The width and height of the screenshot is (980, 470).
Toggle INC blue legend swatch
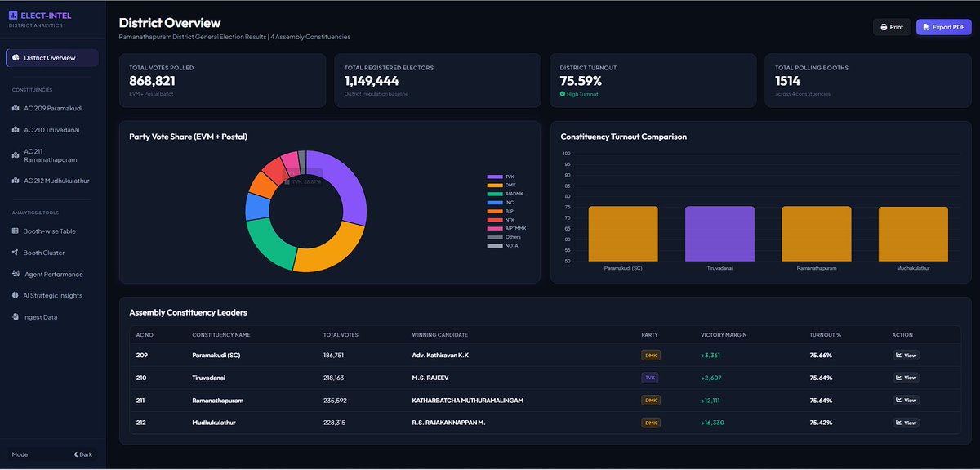494,203
